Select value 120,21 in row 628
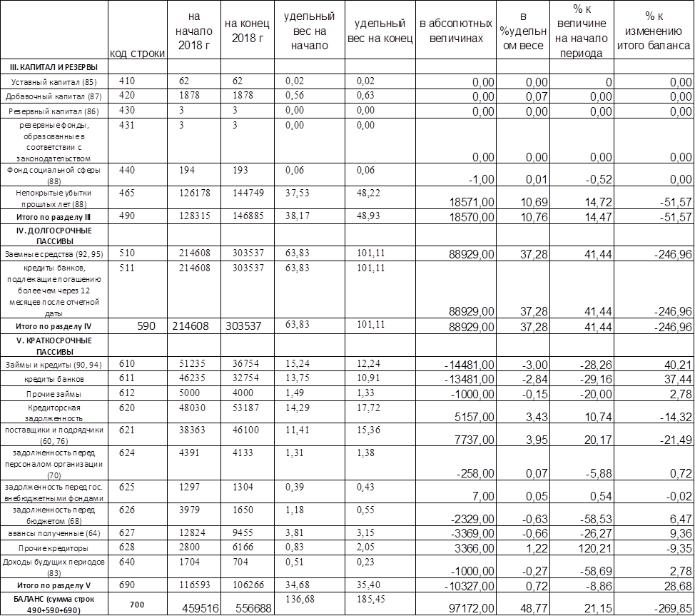This screenshot has width=695, height=616. (582, 547)
